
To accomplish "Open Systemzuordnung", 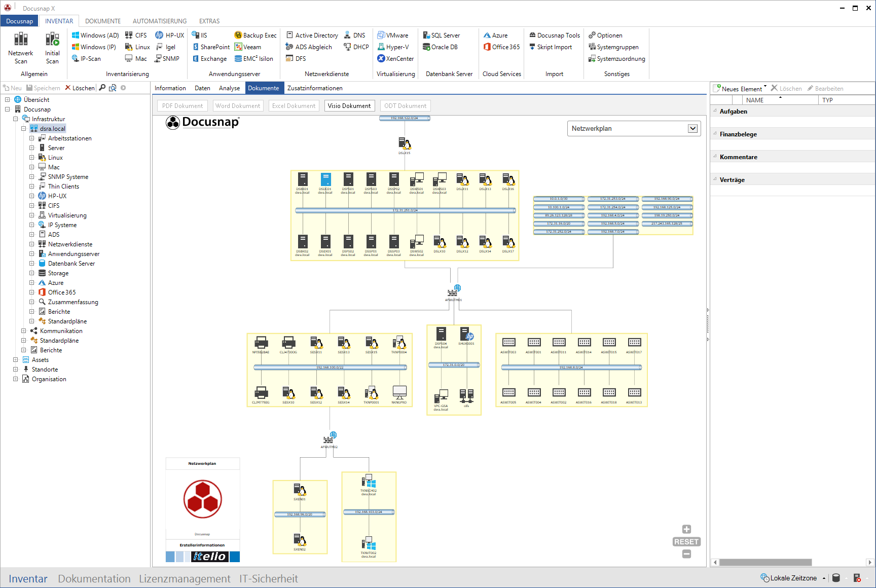I will [x=616, y=58].
